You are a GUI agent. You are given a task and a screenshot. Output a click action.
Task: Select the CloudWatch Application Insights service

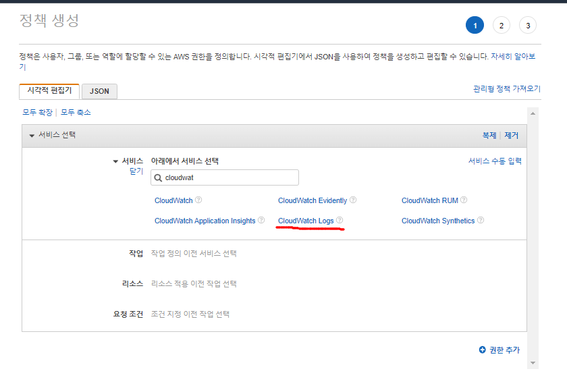205,221
